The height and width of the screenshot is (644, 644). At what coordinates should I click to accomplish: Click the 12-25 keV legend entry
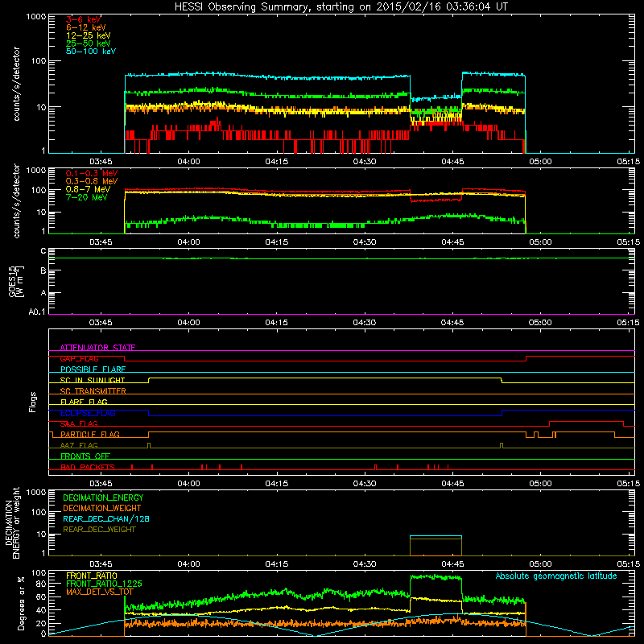(x=89, y=35)
